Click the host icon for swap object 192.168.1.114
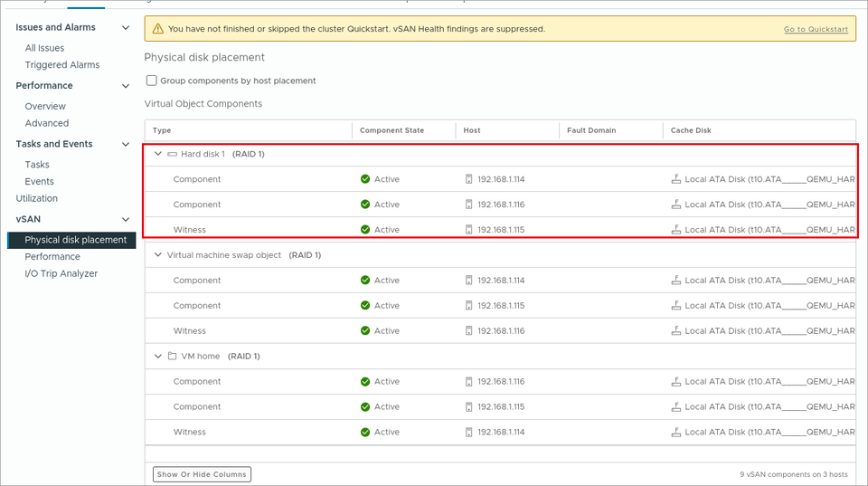Screen dimensions: 868x486 point(469,281)
